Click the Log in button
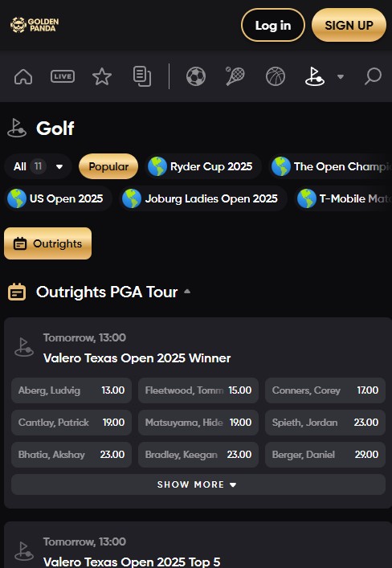Viewport: 392px width, 568px height. (273, 25)
